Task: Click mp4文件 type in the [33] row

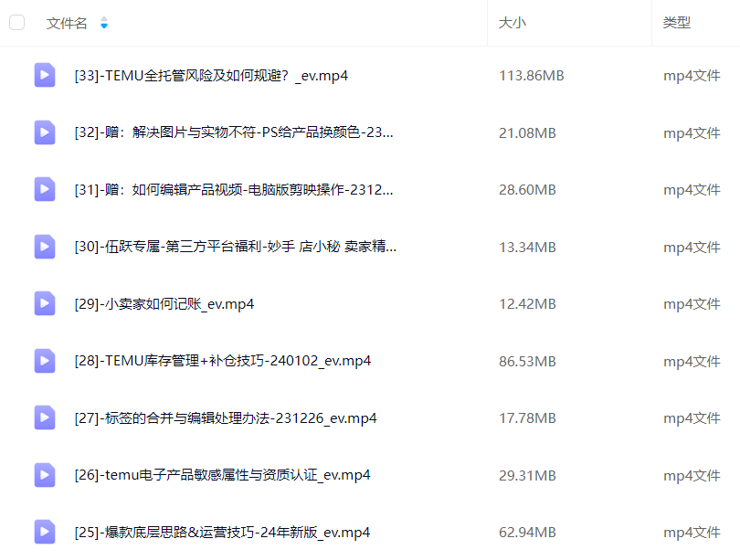Action: [x=692, y=76]
